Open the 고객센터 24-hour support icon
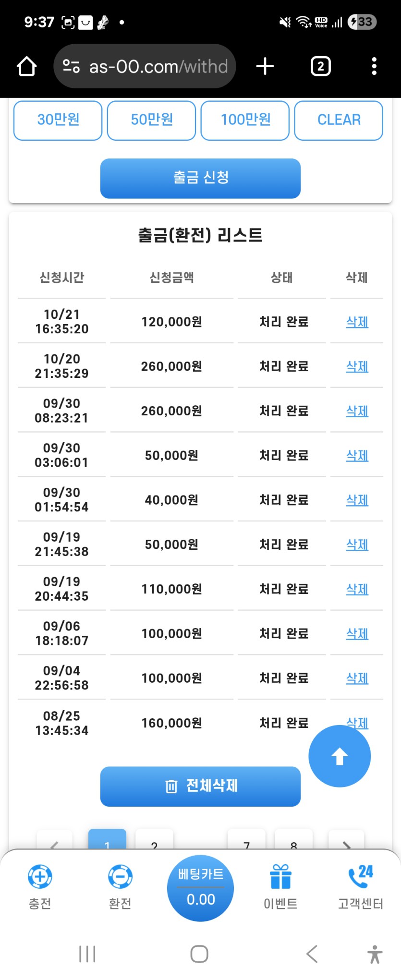The width and height of the screenshot is (401, 980). [361, 877]
